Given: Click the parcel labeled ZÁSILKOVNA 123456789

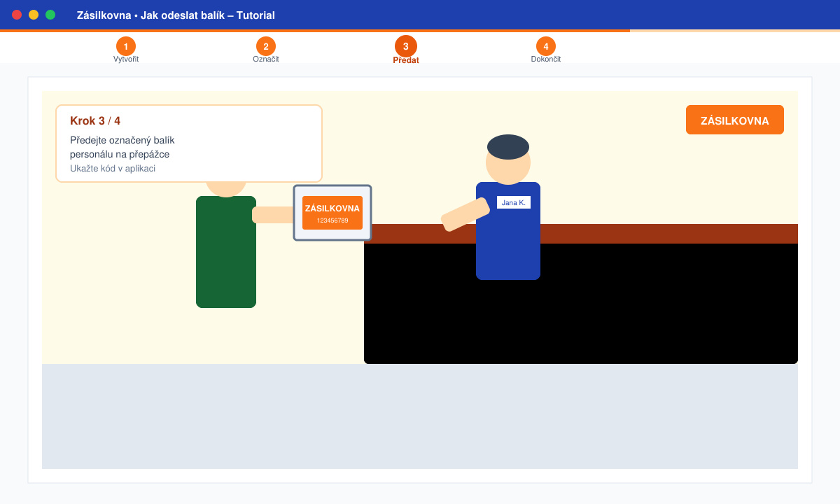Looking at the screenshot, I should click(332, 213).
